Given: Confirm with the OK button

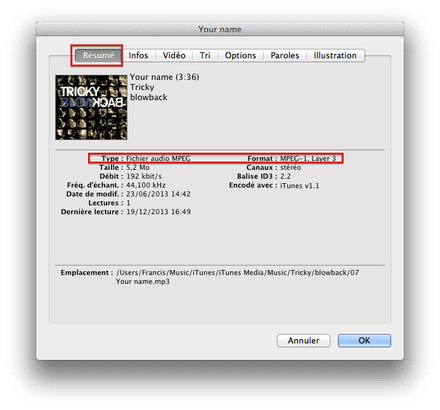Looking at the screenshot, I should tap(364, 341).
